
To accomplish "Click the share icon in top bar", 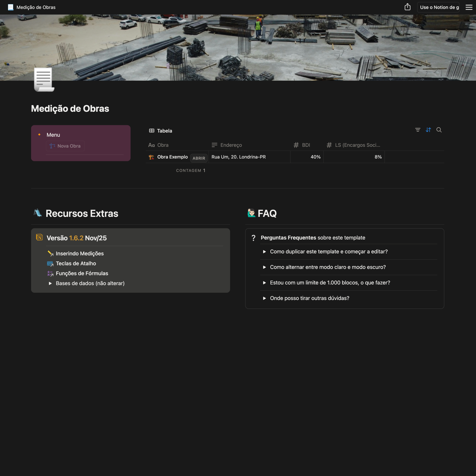I will coord(407,7).
